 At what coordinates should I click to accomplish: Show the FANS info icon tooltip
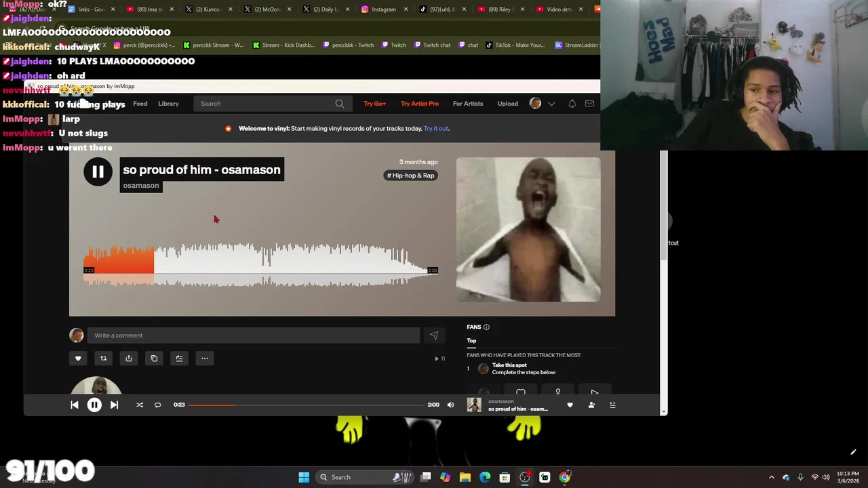click(x=486, y=327)
